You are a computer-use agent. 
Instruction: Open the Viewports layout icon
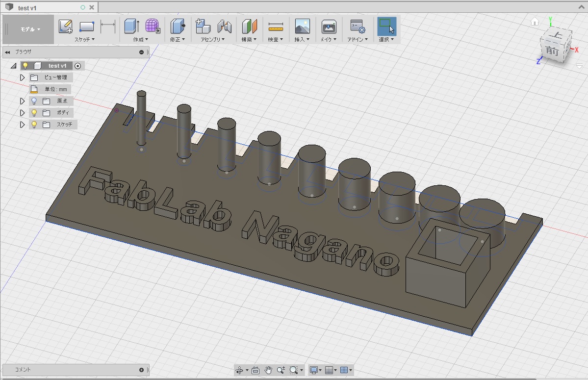pos(344,370)
